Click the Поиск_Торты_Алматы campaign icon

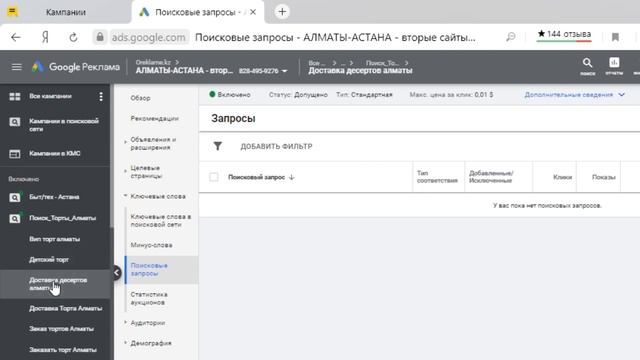(15, 218)
